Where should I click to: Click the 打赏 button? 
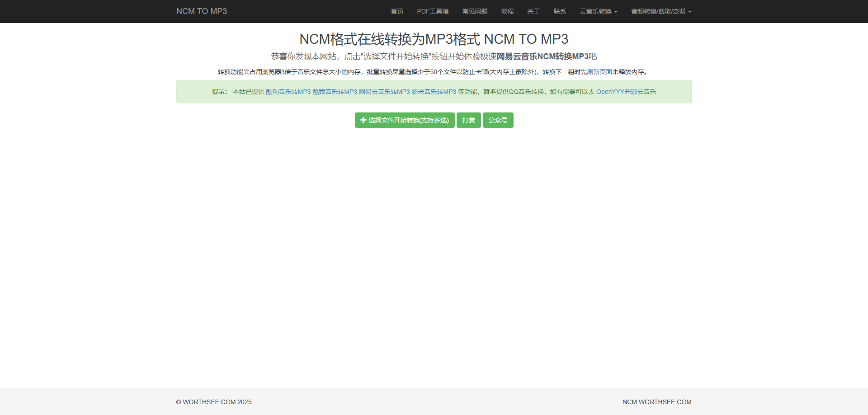coord(468,120)
